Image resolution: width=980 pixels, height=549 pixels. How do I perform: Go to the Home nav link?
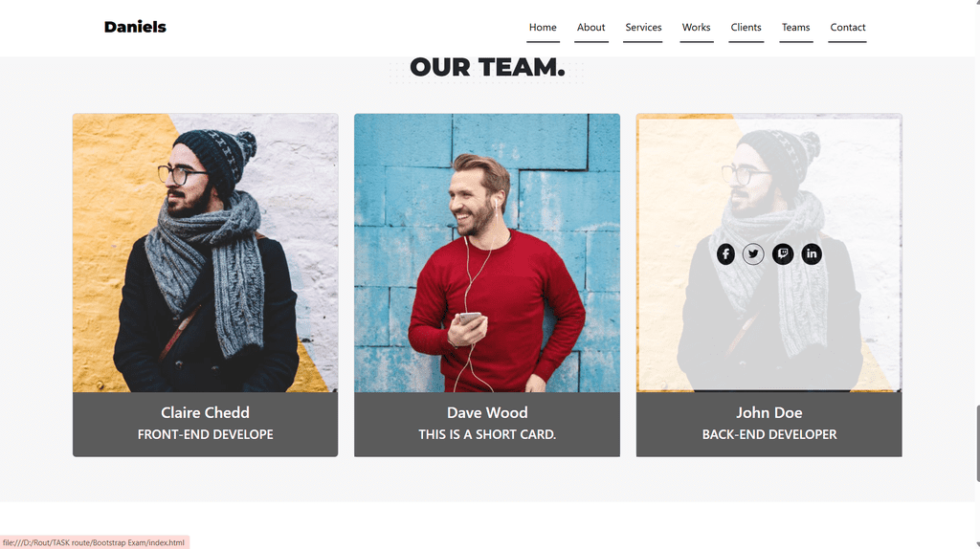pos(543,28)
